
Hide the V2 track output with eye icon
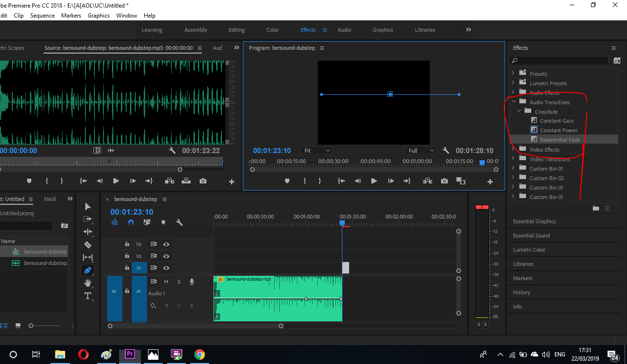[x=166, y=256]
